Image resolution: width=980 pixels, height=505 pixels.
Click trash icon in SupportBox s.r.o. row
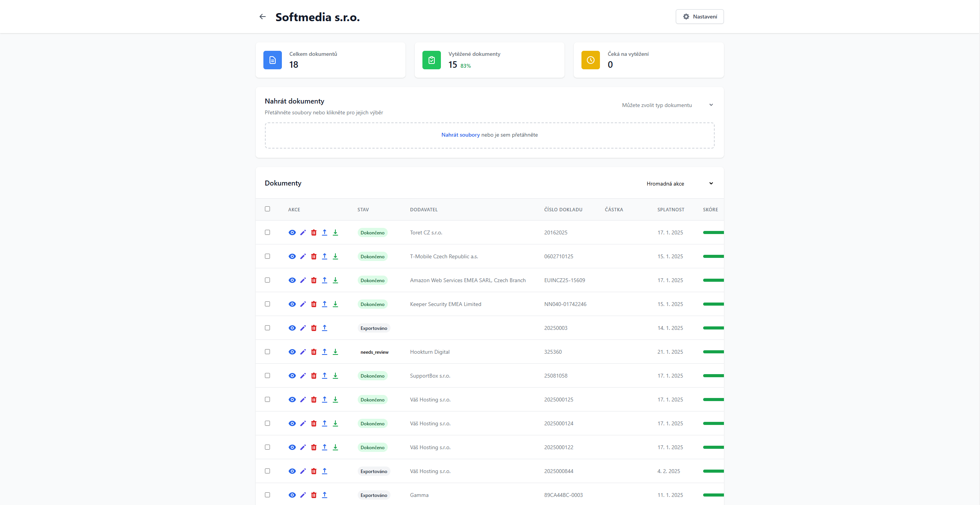[x=314, y=376]
